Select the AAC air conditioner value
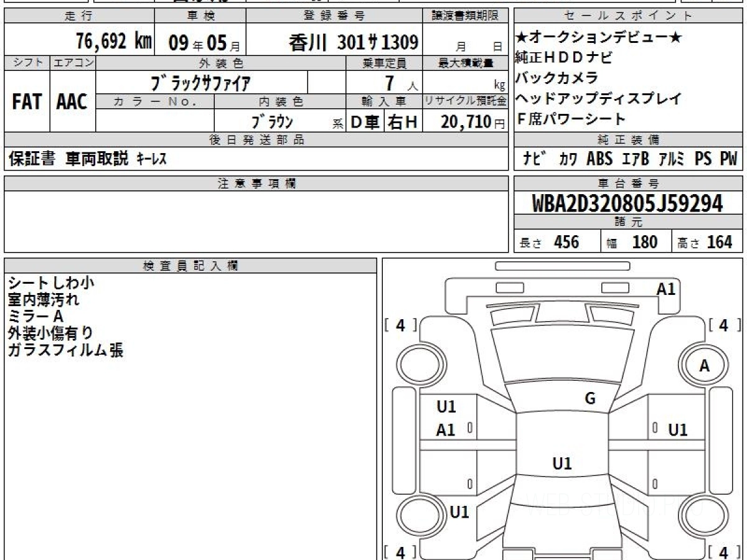The width and height of the screenshot is (747, 560). (x=72, y=102)
